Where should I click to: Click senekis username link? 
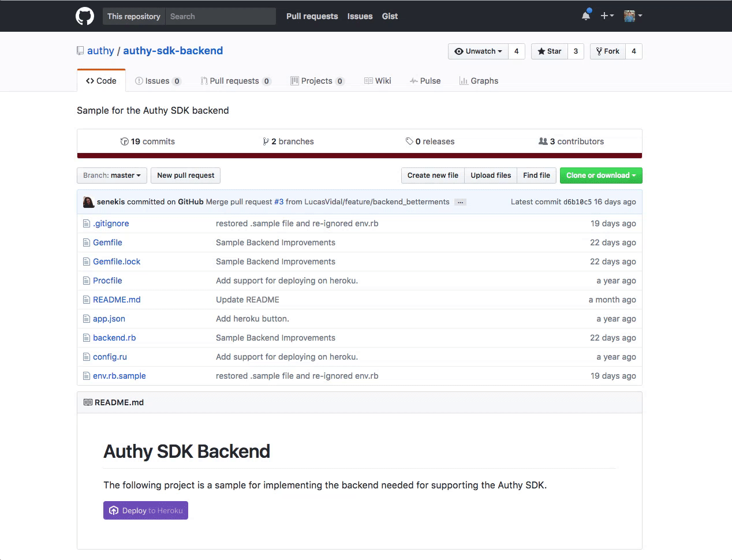[x=111, y=202]
